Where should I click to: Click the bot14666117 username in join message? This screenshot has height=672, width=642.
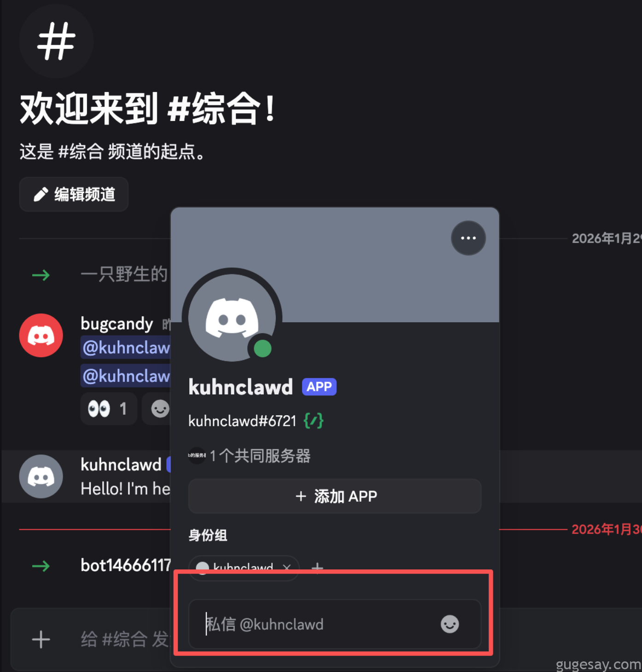point(126,565)
